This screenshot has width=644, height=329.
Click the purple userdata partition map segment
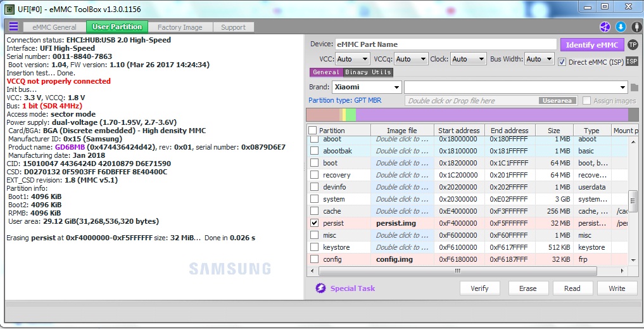click(x=491, y=114)
